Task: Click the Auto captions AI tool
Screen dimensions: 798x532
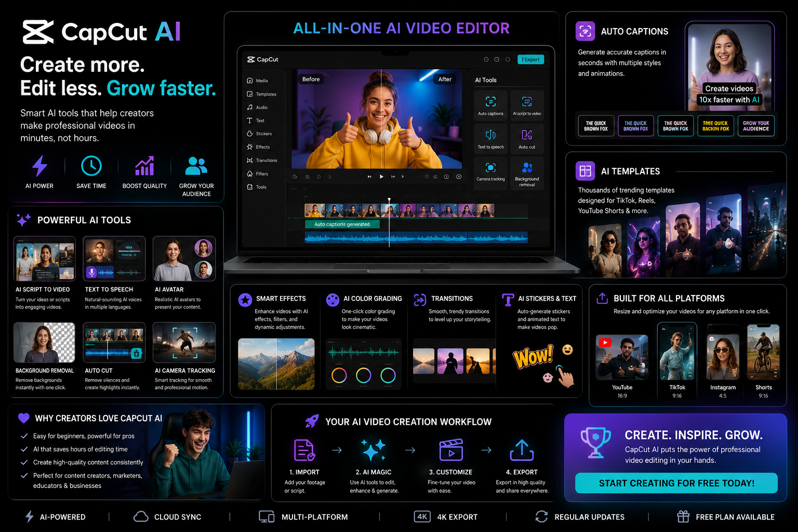Action: click(490, 105)
